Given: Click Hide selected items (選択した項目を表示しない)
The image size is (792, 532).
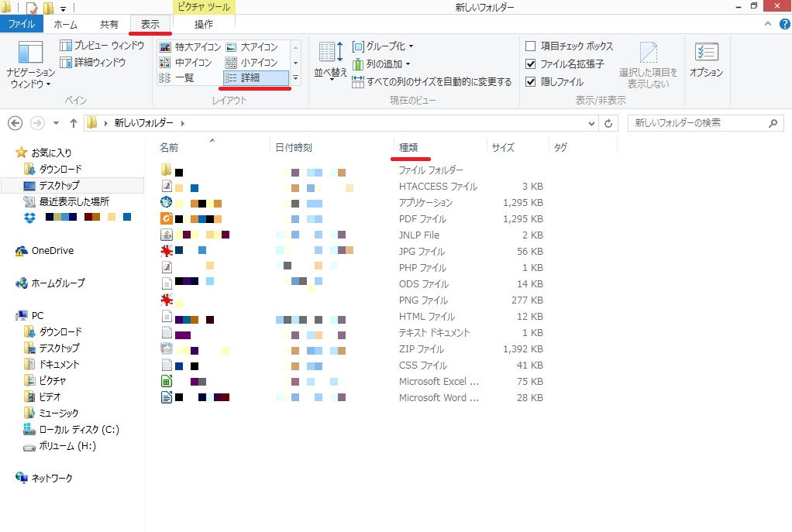Looking at the screenshot, I should [x=649, y=66].
